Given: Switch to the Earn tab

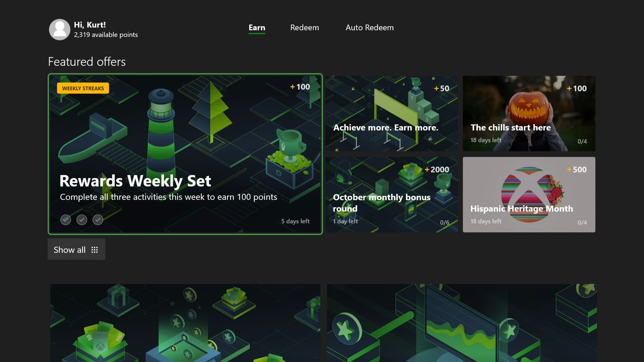Looking at the screenshot, I should 257,27.
